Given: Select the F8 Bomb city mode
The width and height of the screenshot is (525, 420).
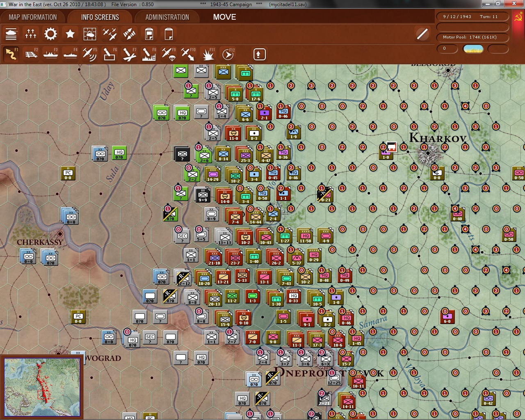Looking at the screenshot, I should click(149, 54).
